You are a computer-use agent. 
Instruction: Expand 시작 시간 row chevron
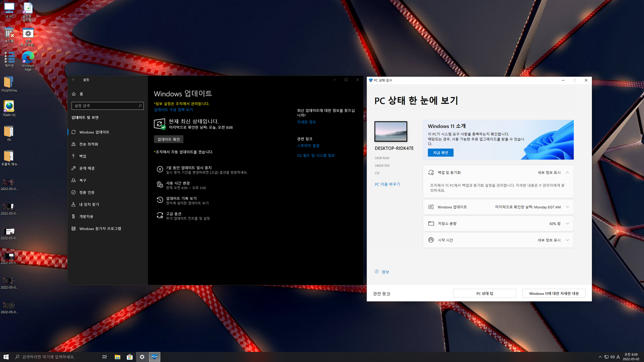point(567,240)
